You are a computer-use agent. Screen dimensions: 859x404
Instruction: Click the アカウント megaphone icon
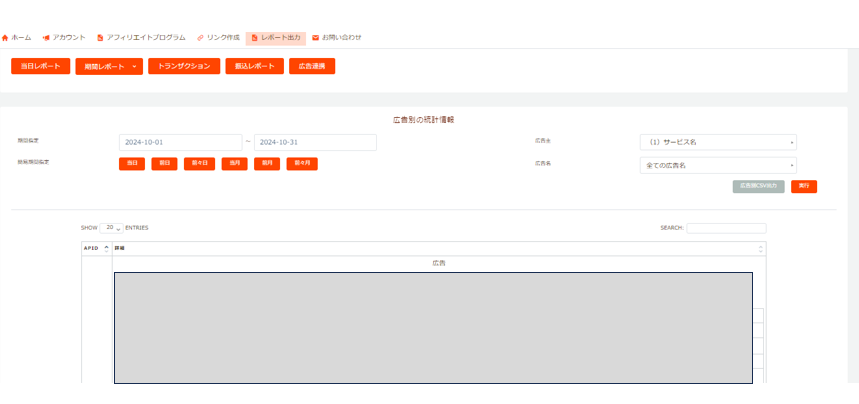coord(46,38)
